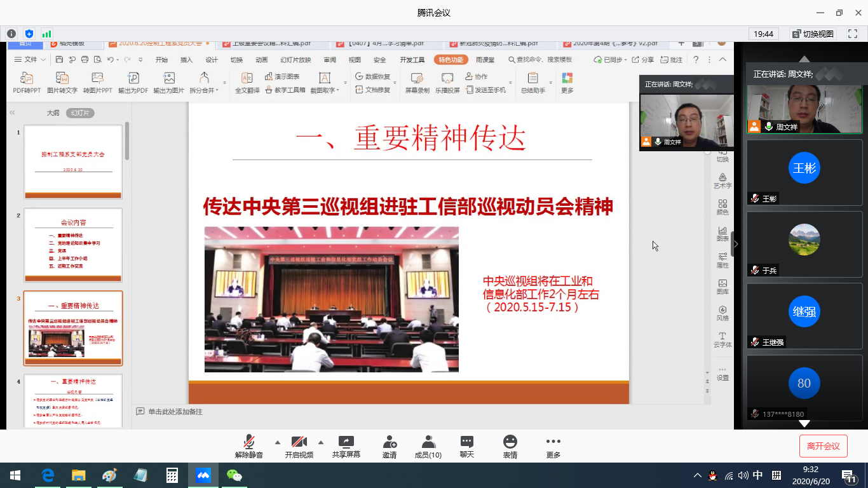
Task: Expand audio options arrow beside 解除静音
Action: click(x=277, y=442)
